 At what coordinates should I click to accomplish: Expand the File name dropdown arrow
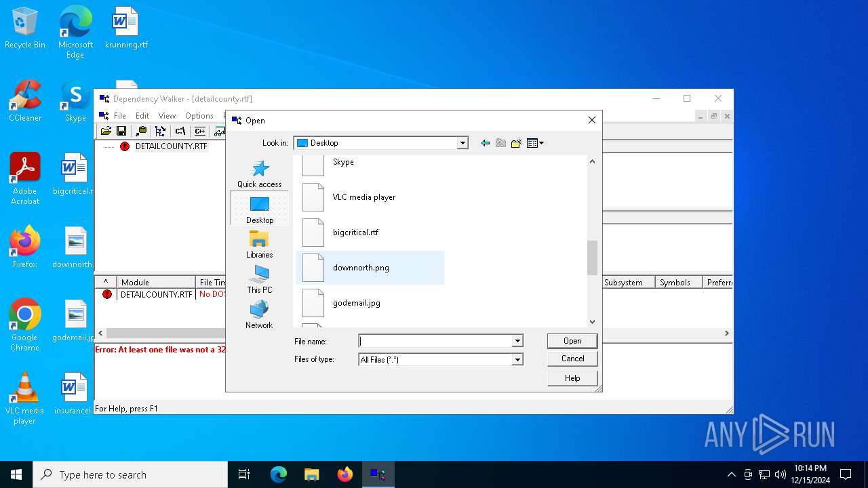[x=517, y=341]
